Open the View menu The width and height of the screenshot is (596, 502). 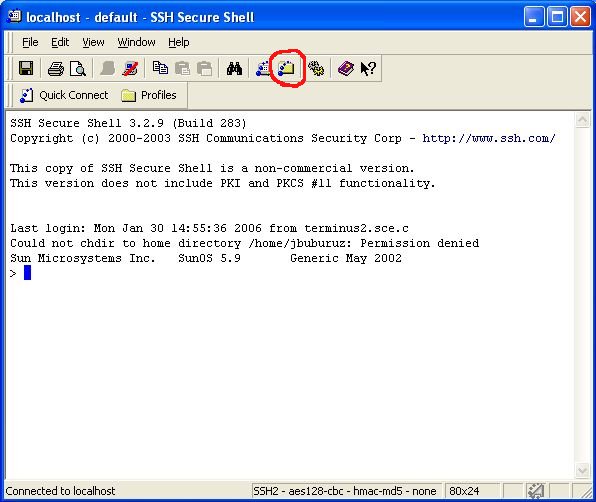tap(93, 42)
